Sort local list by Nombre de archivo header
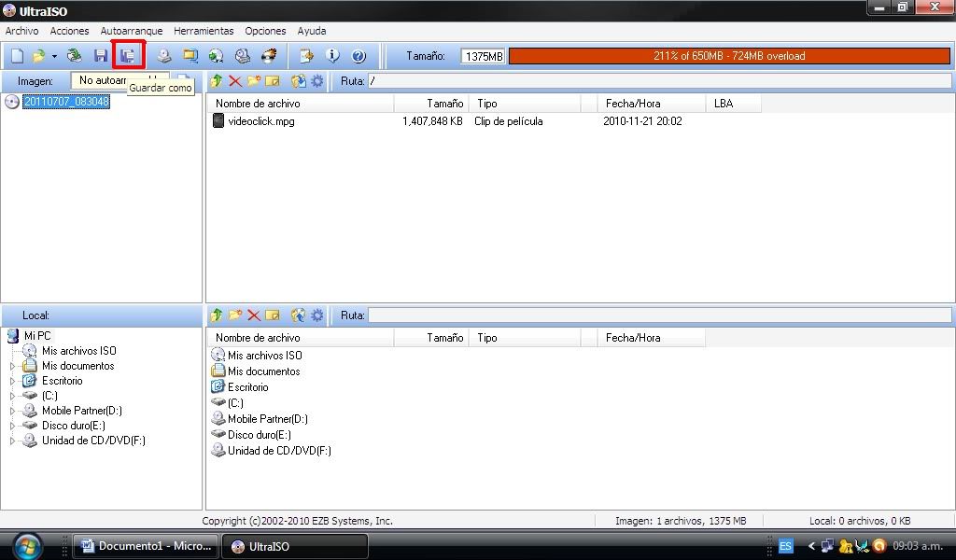The height and width of the screenshot is (560, 956). click(301, 338)
